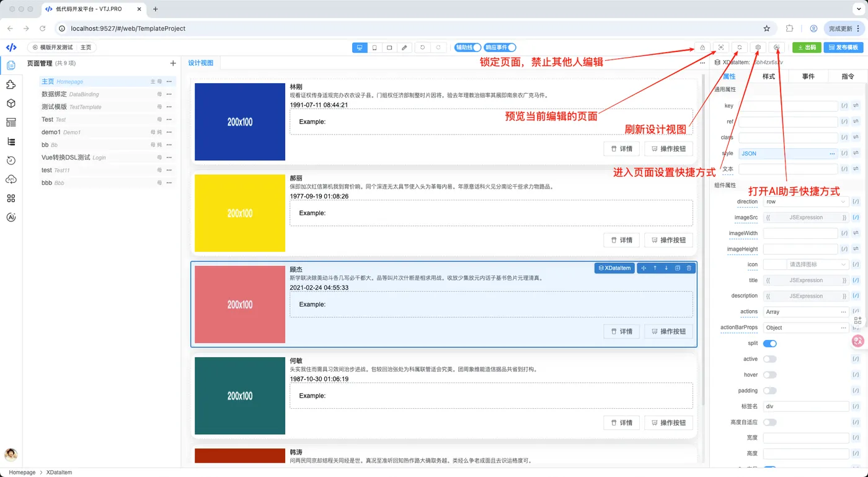The width and height of the screenshot is (868, 477).
Task: Open the icon picker dropdown 请选择图标
Action: (x=817, y=264)
